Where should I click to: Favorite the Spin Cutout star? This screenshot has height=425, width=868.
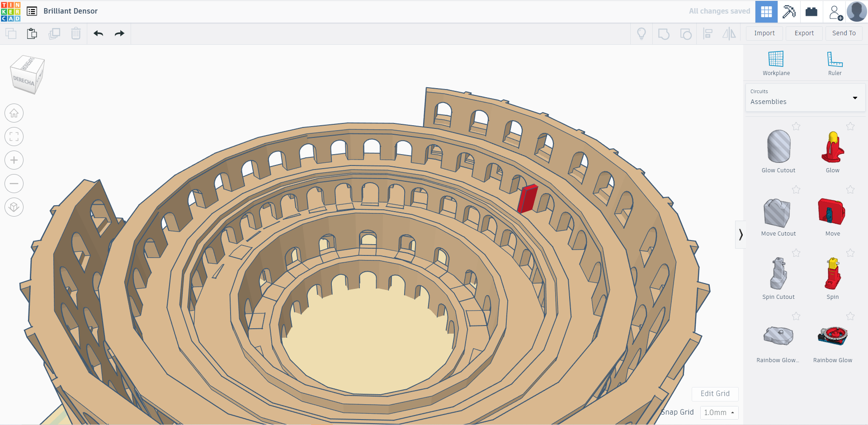point(796,253)
